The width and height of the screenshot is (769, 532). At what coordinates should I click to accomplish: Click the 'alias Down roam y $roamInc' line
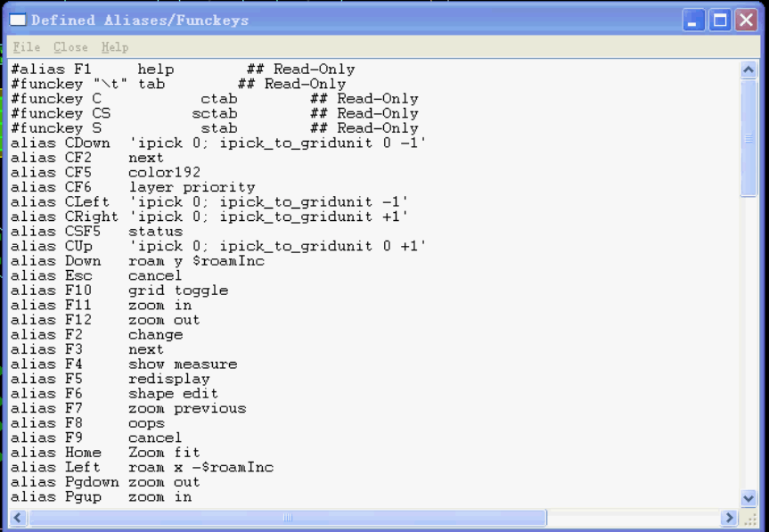tap(137, 260)
